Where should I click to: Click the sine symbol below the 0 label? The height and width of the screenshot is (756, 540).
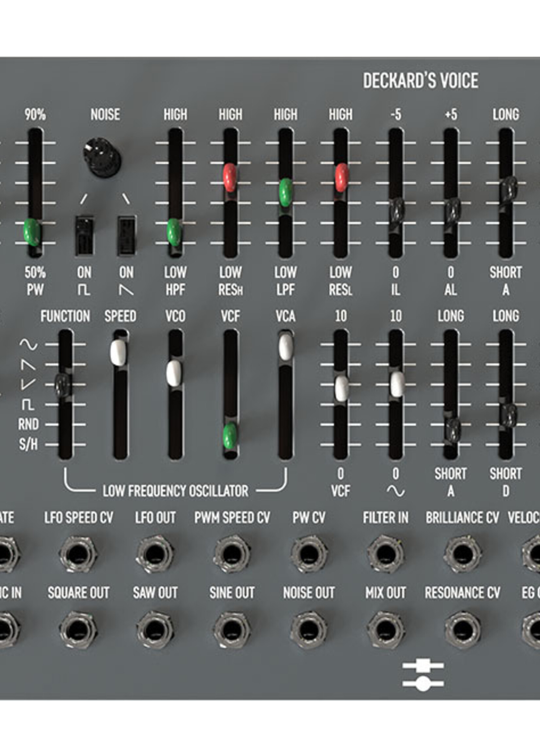(396, 492)
